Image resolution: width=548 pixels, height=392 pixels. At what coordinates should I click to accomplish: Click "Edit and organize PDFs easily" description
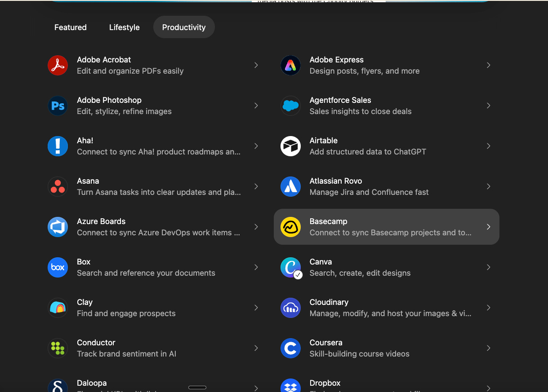pos(130,71)
